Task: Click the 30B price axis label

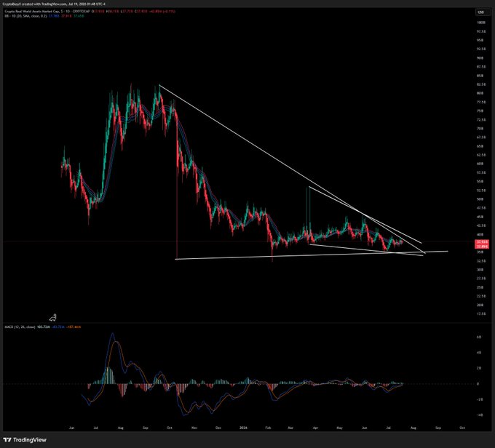Action: point(480,270)
